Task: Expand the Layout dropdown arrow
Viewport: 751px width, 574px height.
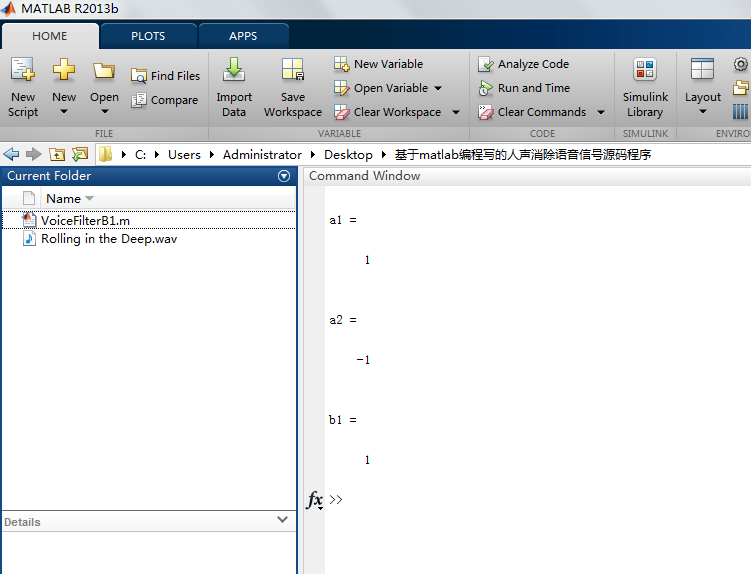Action: tap(703, 112)
